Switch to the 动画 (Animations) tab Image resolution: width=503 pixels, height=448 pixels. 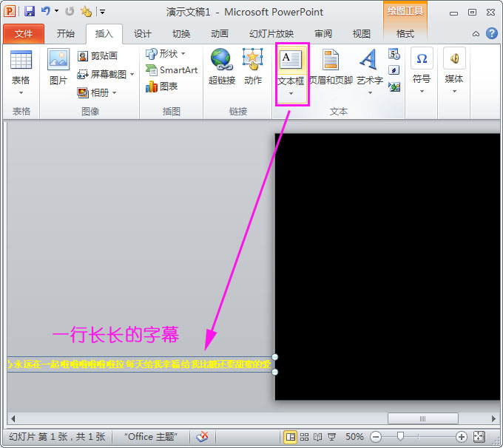220,34
